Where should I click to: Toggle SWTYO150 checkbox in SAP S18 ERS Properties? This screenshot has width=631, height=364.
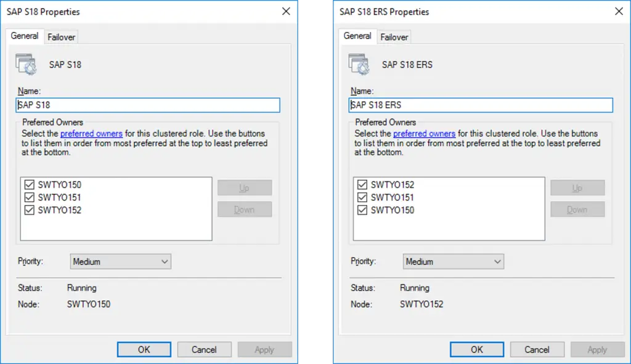[362, 210]
